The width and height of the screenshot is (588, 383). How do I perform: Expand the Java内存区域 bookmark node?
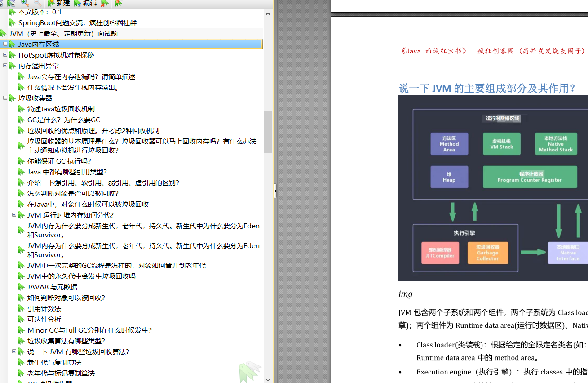click(5, 44)
